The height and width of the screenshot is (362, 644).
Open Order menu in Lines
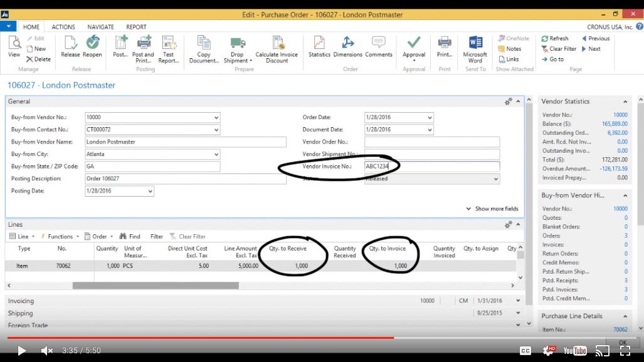pyautogui.click(x=99, y=236)
